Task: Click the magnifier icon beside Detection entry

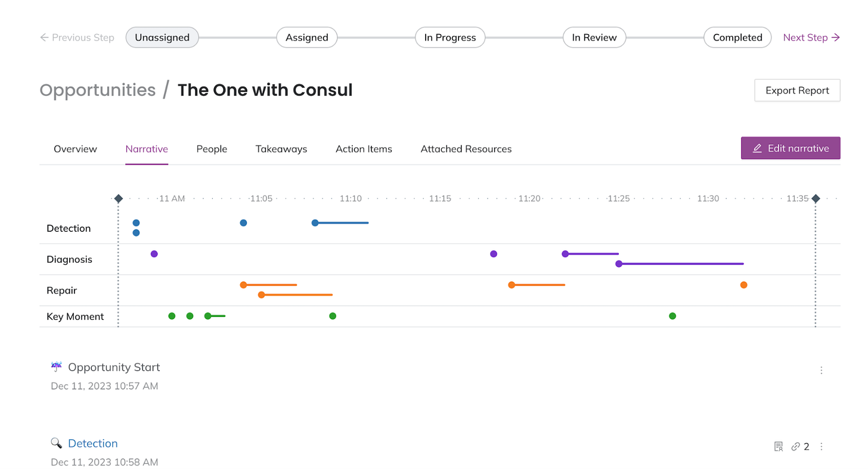Action: (57, 443)
